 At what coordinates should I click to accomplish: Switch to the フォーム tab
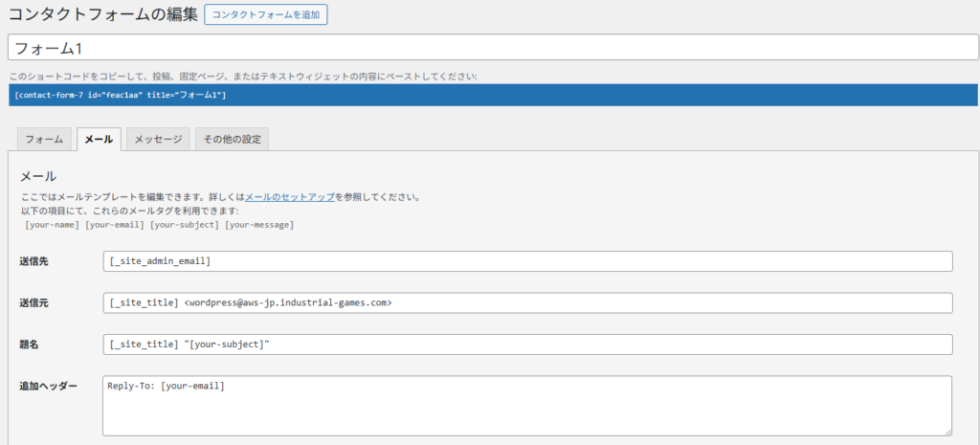coord(44,140)
